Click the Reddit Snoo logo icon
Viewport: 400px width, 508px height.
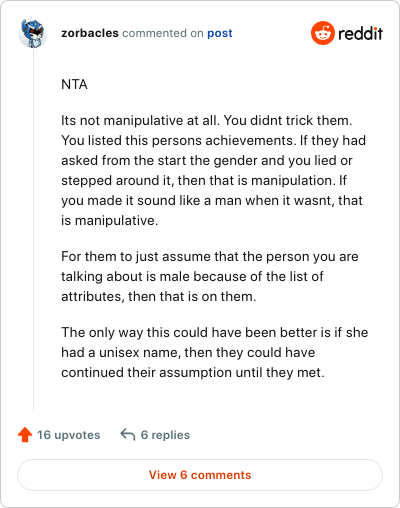(323, 33)
